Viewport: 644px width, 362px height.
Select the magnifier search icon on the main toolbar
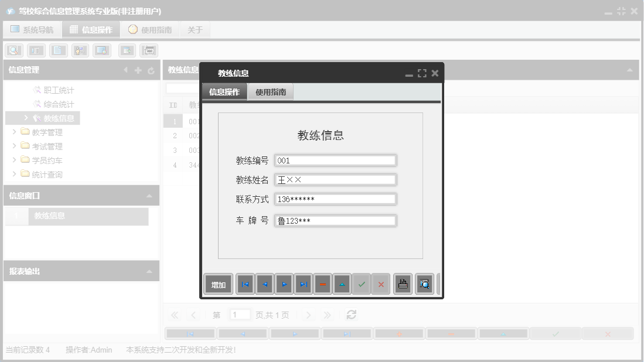13,50
